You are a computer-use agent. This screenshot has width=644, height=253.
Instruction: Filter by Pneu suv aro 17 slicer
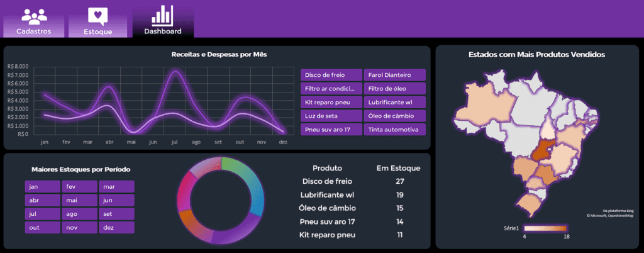(x=331, y=130)
